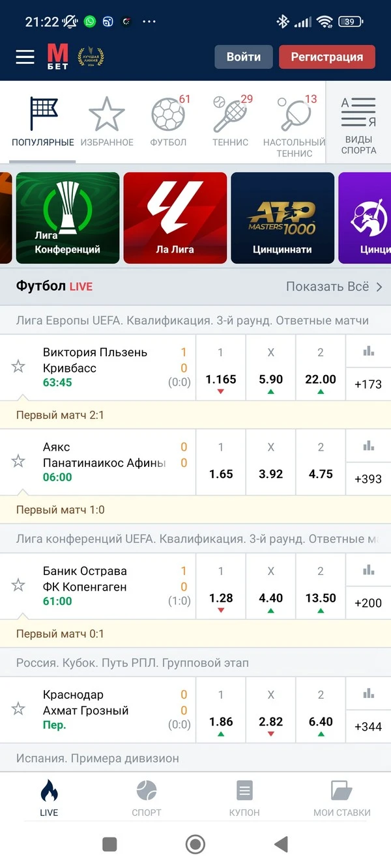Open the hamburger navigation menu

click(25, 57)
